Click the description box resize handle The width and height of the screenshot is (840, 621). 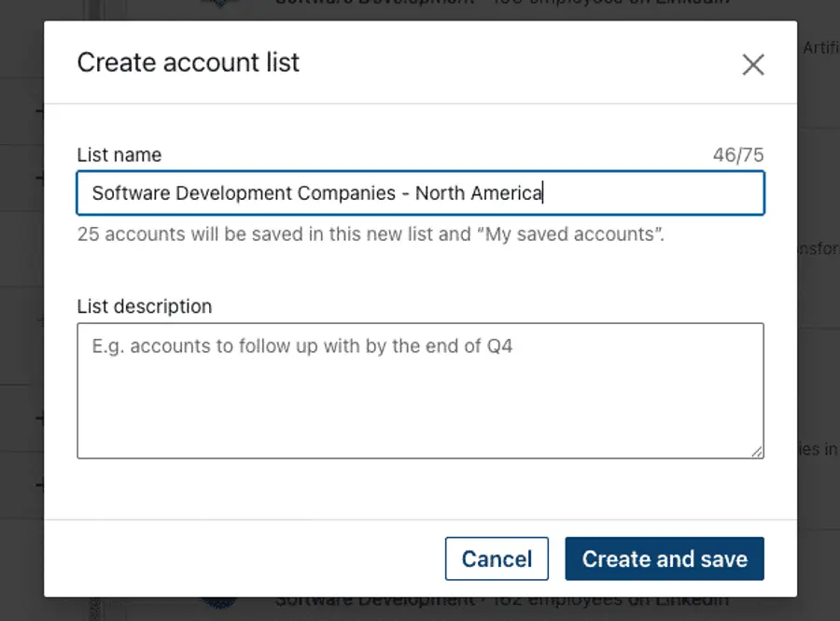(x=757, y=451)
